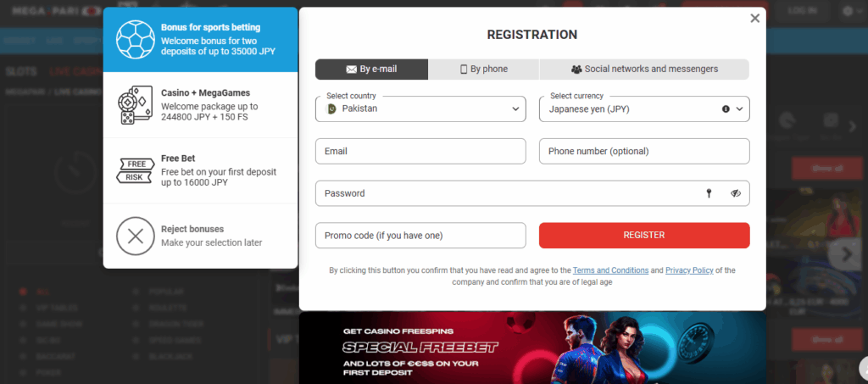Open settings gear in top right header
This screenshot has width=868, height=384.
click(848, 10)
